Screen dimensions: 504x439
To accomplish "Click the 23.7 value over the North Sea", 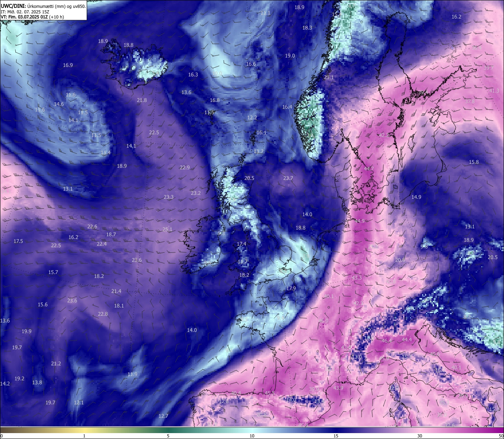I will [288, 178].
